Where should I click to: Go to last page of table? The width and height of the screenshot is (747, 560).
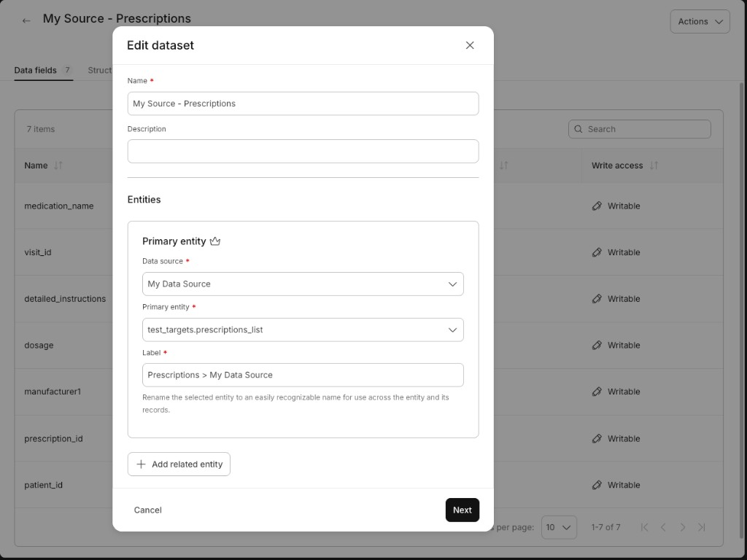point(701,527)
